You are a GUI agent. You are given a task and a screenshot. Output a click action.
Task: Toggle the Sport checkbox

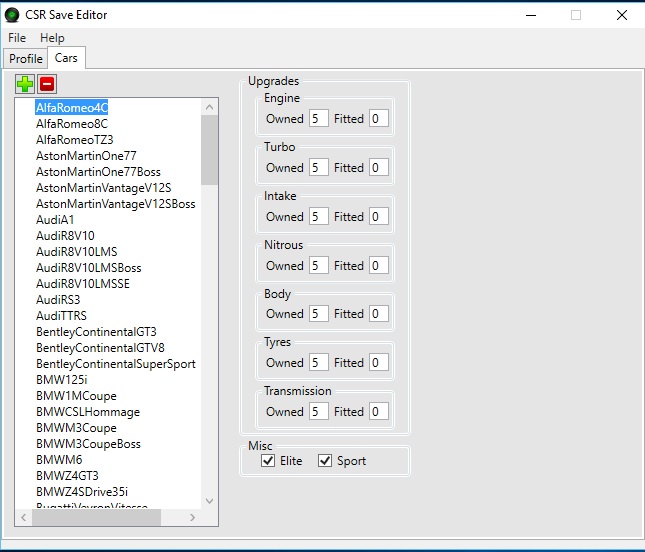[325, 461]
